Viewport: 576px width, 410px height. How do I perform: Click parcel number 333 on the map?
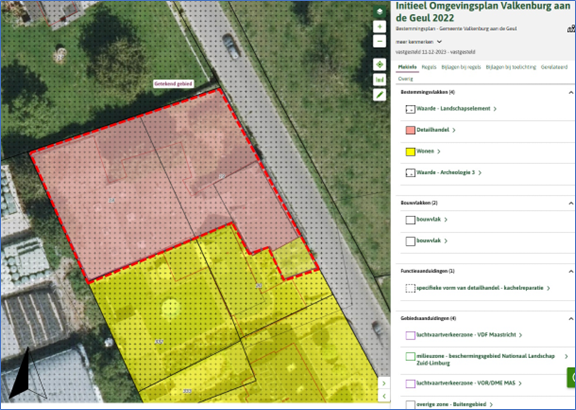click(x=187, y=391)
